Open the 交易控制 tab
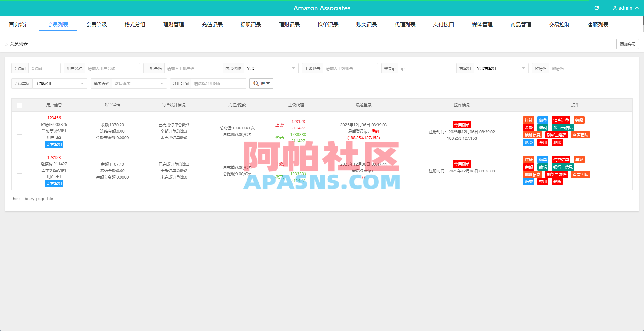644x331 pixels. pyautogui.click(x=559, y=24)
